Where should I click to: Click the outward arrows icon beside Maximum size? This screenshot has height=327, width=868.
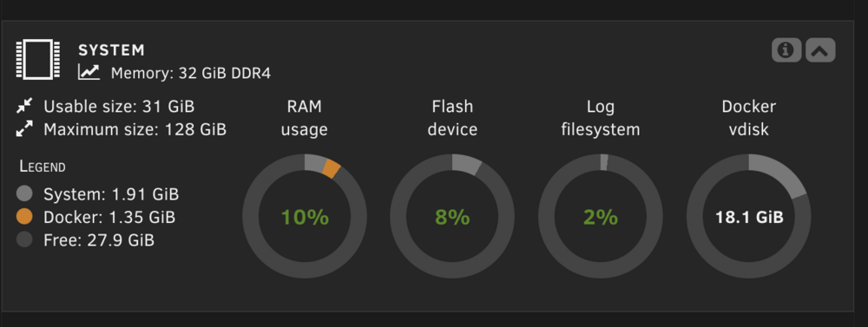click(24, 129)
